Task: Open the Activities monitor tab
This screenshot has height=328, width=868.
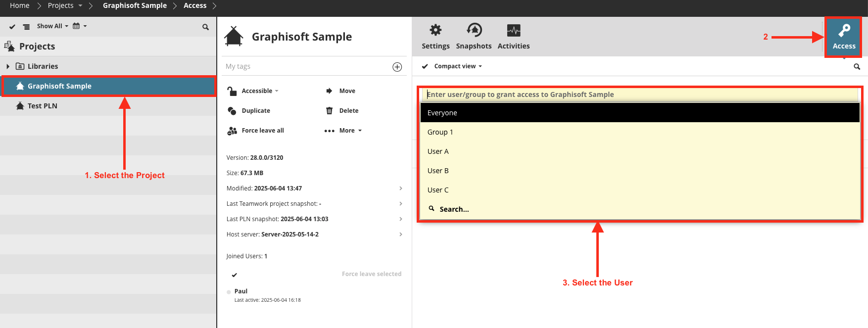Action: [513, 37]
